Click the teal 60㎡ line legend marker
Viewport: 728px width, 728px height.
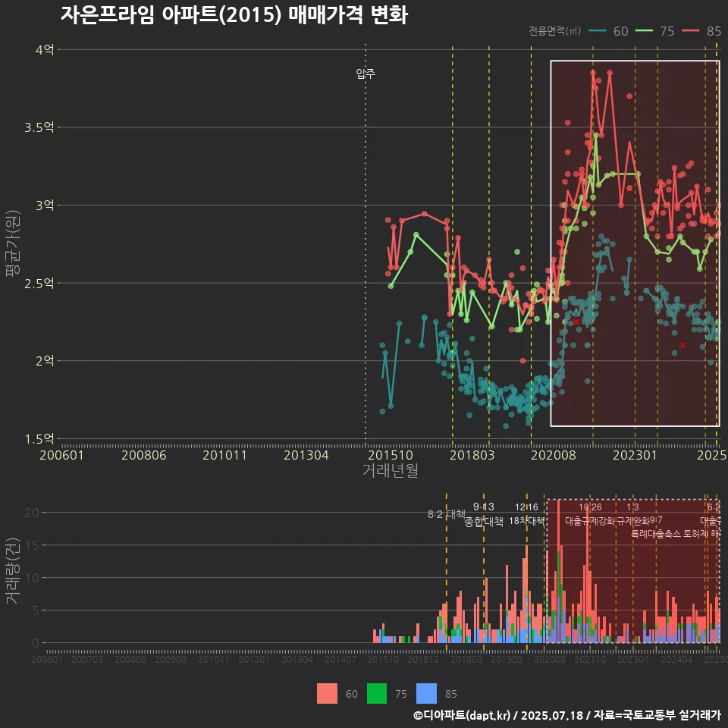598,31
